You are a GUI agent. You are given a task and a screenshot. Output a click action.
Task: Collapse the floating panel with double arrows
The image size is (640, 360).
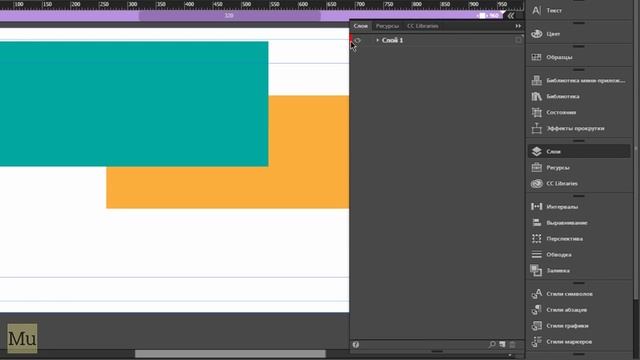(518, 26)
